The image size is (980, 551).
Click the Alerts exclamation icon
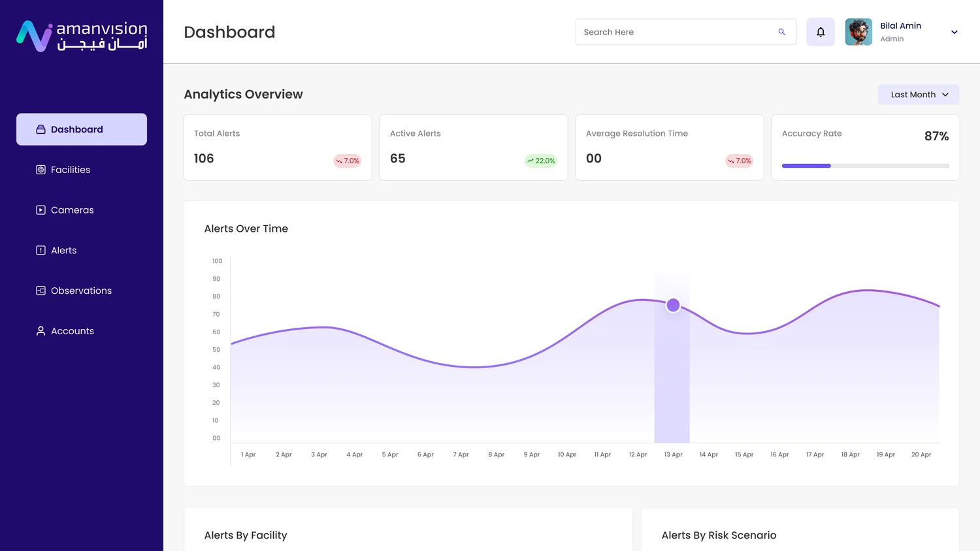[41, 250]
